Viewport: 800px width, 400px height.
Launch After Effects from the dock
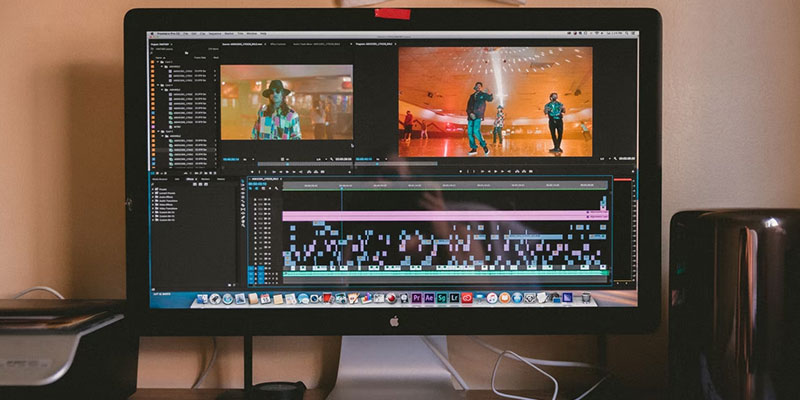tap(429, 297)
